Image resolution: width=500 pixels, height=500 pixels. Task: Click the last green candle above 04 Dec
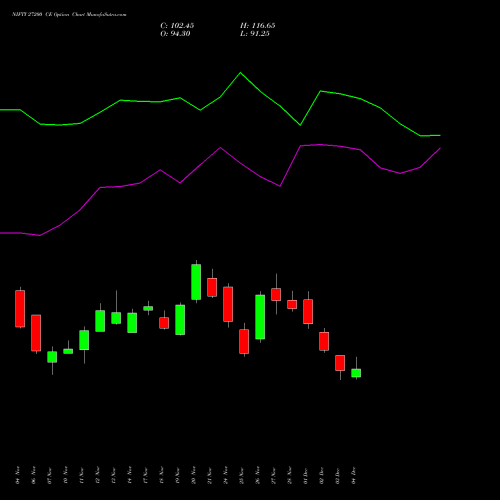pos(356,373)
